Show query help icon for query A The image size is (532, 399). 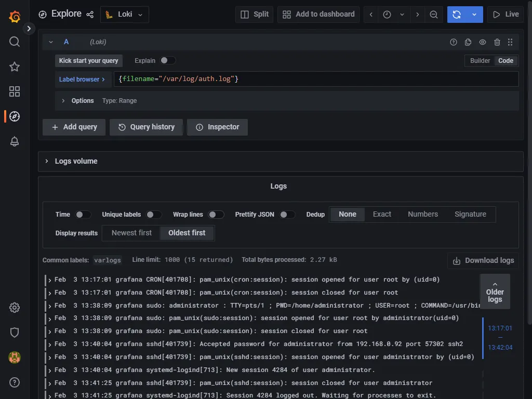click(x=453, y=42)
